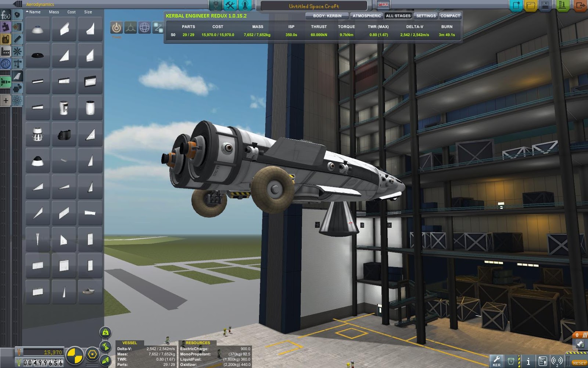Create a new craft
The width and height of the screenshot is (588, 368).
click(x=516, y=6)
